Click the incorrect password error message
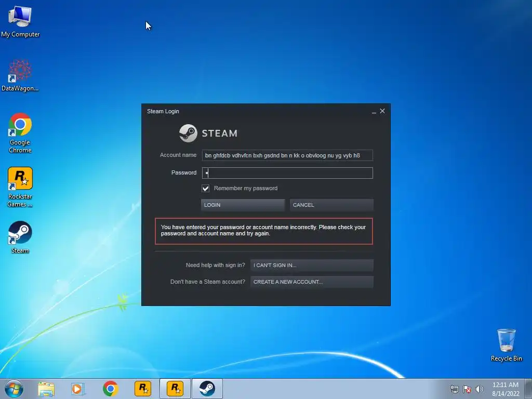Screen dimensions: 532x399 coord(263,231)
